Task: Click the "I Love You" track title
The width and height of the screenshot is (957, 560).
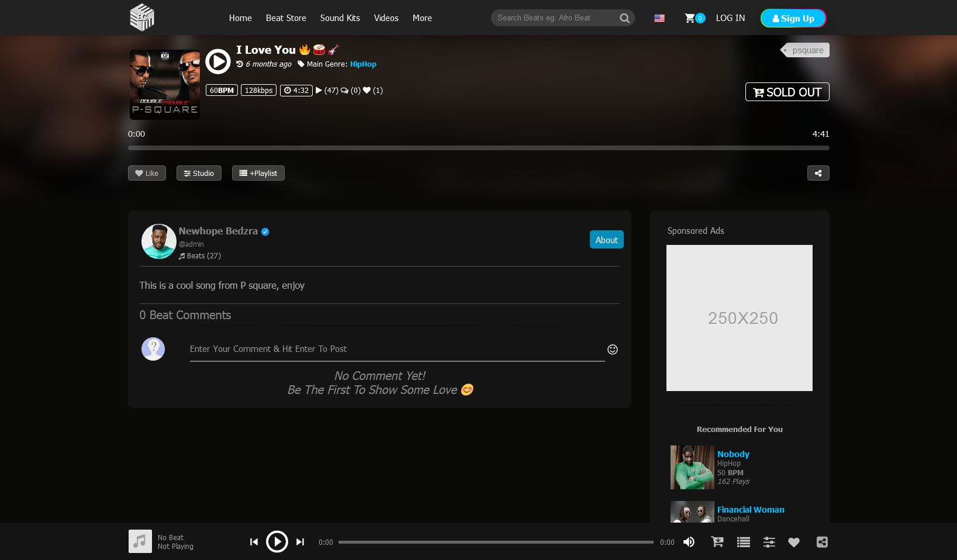Action: tap(266, 50)
